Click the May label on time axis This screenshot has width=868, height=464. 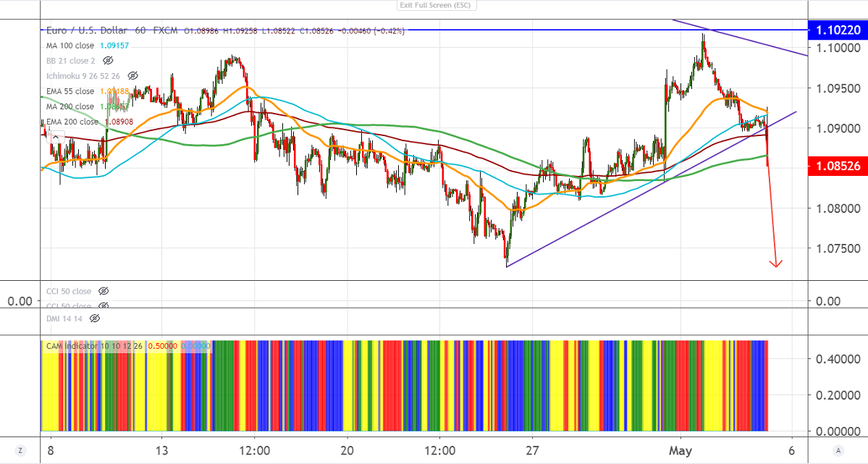tap(680, 450)
